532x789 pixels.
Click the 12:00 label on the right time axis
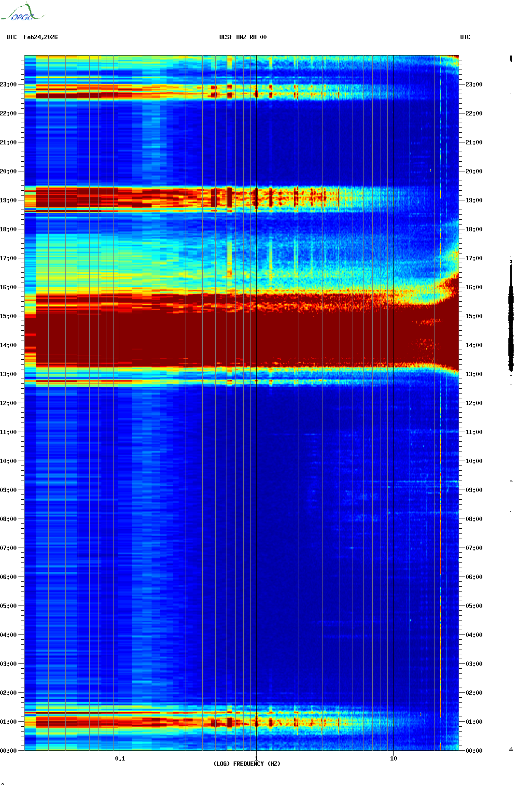[474, 403]
